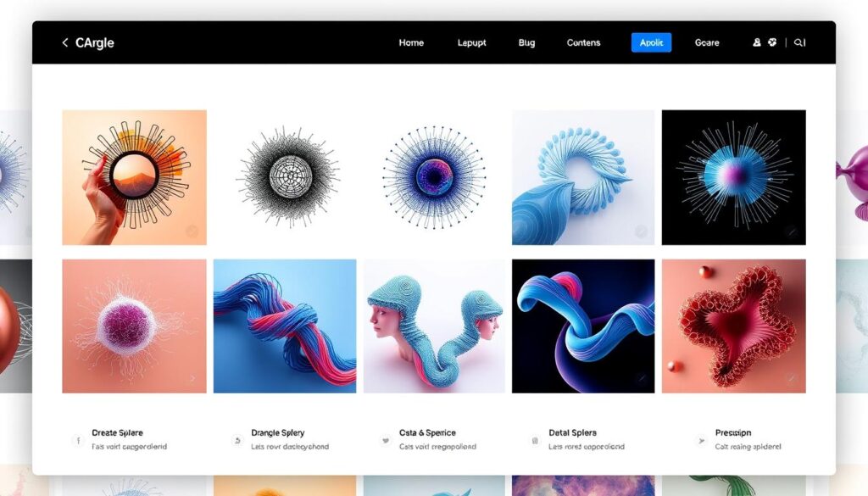This screenshot has width=868, height=496.
Task: Open the Gcare link in the header
Action: tap(707, 42)
